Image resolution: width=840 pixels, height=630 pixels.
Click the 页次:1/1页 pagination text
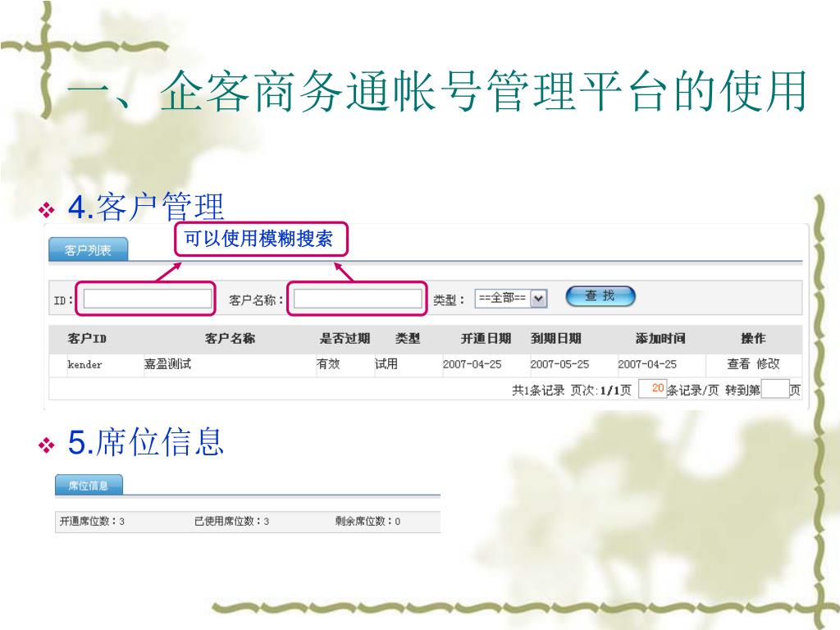pyautogui.click(x=601, y=390)
